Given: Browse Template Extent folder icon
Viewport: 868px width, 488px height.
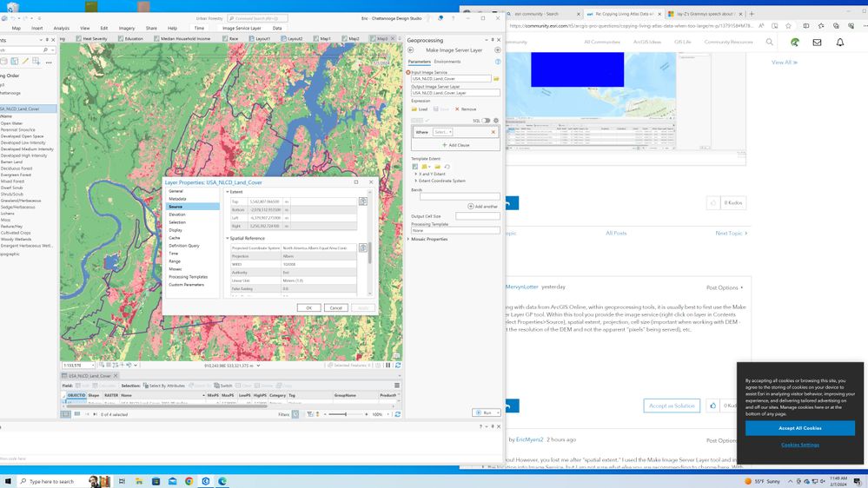Looking at the screenshot, I should (437, 167).
